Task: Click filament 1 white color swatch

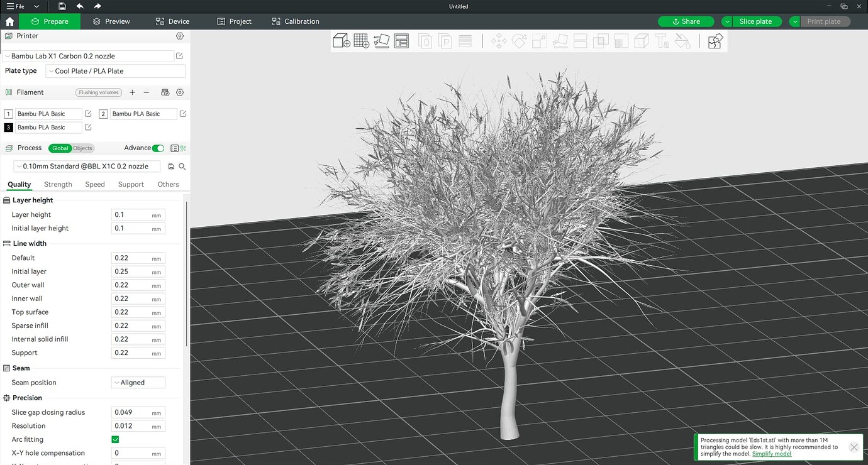Action: pos(8,114)
